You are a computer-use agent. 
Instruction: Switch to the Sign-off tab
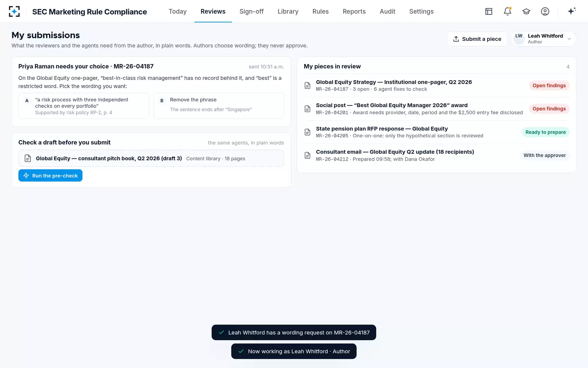pyautogui.click(x=252, y=11)
